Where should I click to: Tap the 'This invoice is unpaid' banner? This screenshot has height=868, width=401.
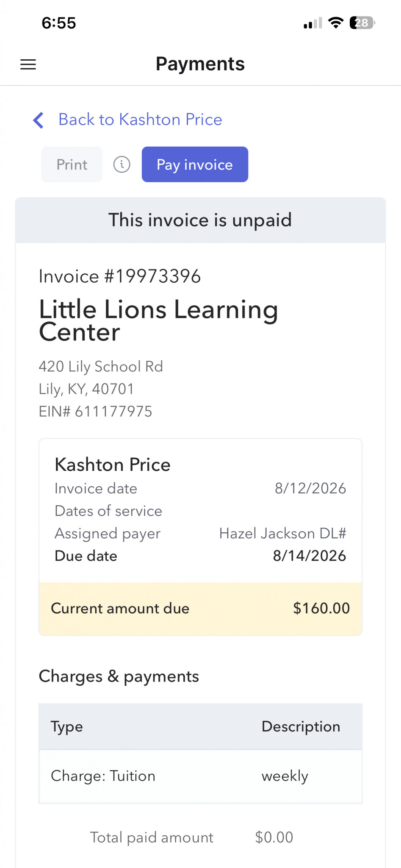click(x=200, y=220)
